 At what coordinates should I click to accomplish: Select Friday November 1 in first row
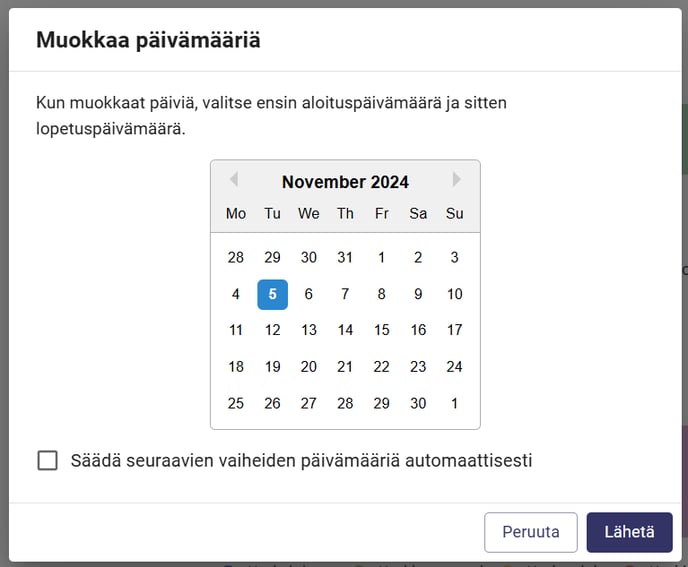(x=382, y=257)
